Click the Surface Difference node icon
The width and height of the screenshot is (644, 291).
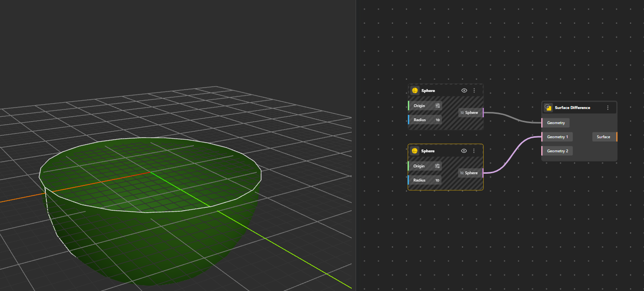click(548, 108)
